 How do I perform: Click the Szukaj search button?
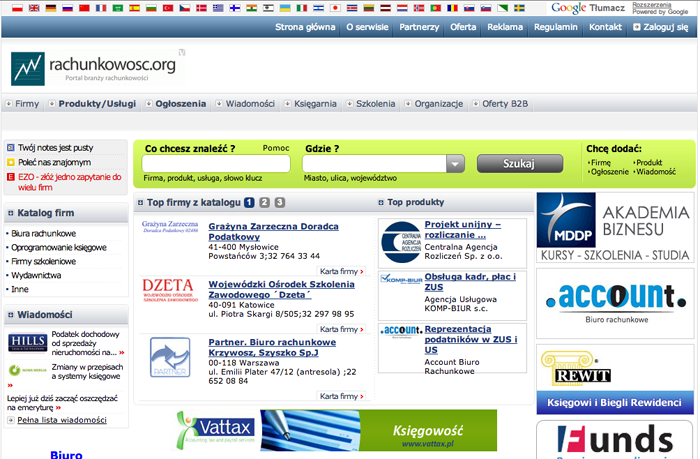click(520, 164)
